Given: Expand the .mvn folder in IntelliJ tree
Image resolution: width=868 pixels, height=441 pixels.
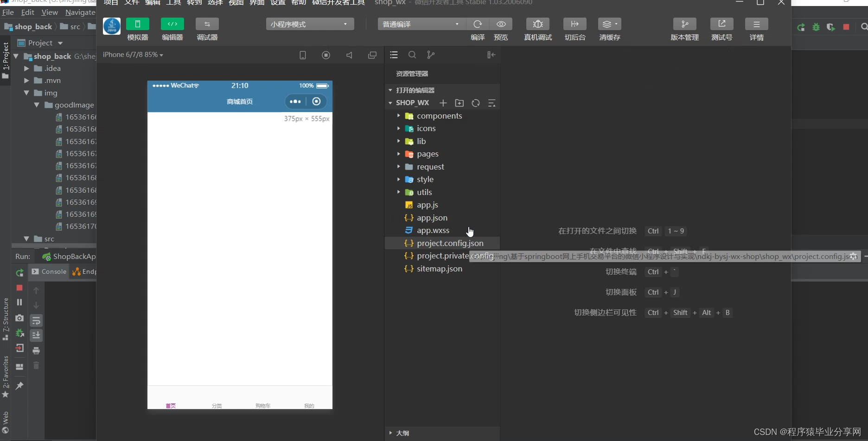Looking at the screenshot, I should point(26,81).
